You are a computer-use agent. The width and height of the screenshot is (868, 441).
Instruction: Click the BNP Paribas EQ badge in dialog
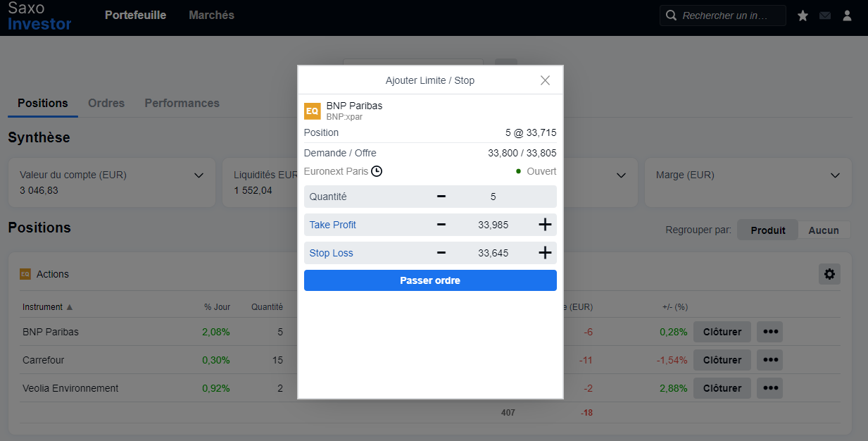pyautogui.click(x=312, y=111)
